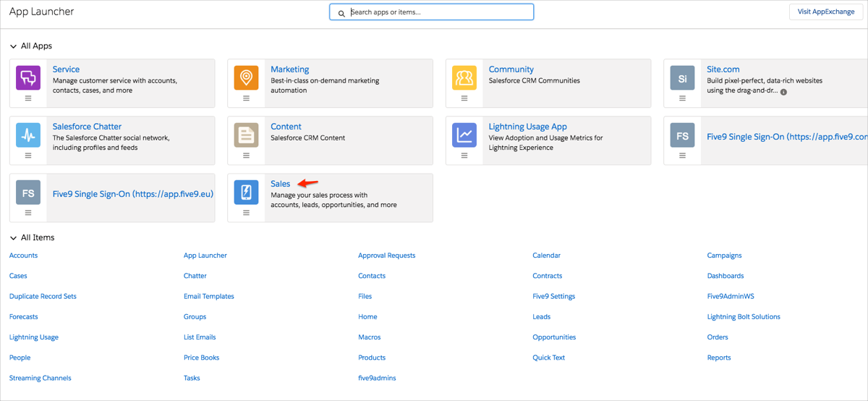Screen dimensions: 868x401
Task: Click the yellow Community app icon
Action: click(x=464, y=77)
